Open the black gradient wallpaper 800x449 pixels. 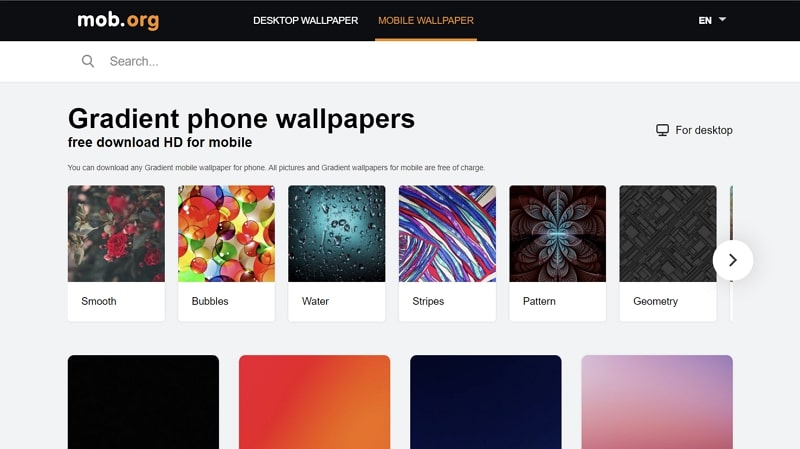[x=143, y=402]
